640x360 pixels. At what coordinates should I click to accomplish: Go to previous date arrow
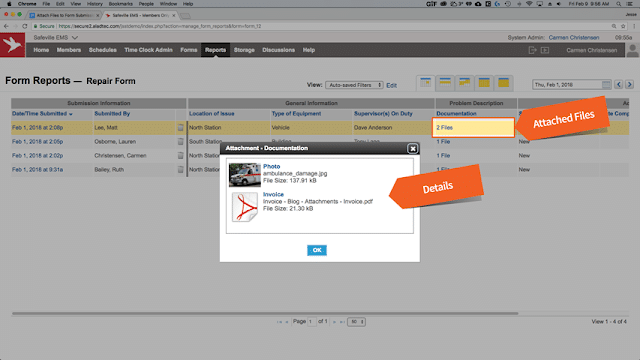[x=619, y=84]
